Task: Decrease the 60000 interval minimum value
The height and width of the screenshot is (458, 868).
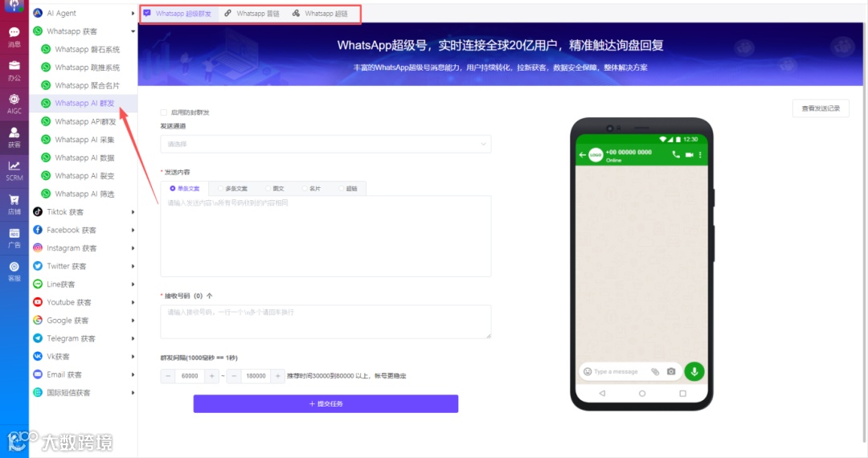Action: tap(168, 376)
